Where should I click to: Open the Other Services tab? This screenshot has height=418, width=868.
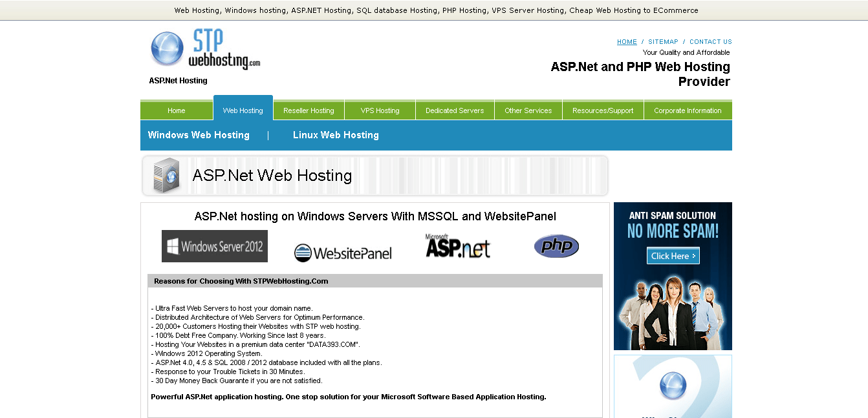[528, 110]
